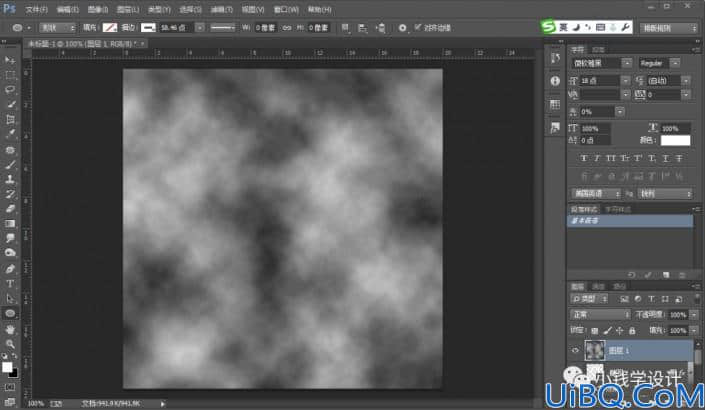Select the Lasso tool

point(10,89)
